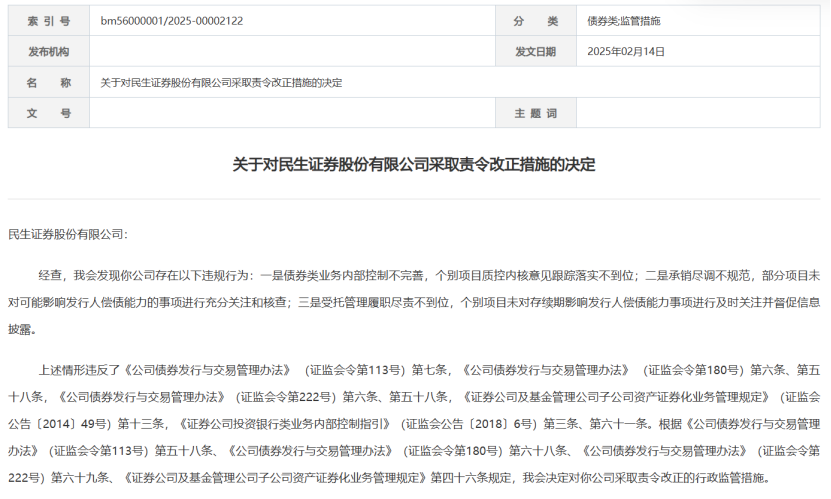Screen dimensions: 831x499
Task: Click the 名称 label cell
Action: [x=49, y=82]
